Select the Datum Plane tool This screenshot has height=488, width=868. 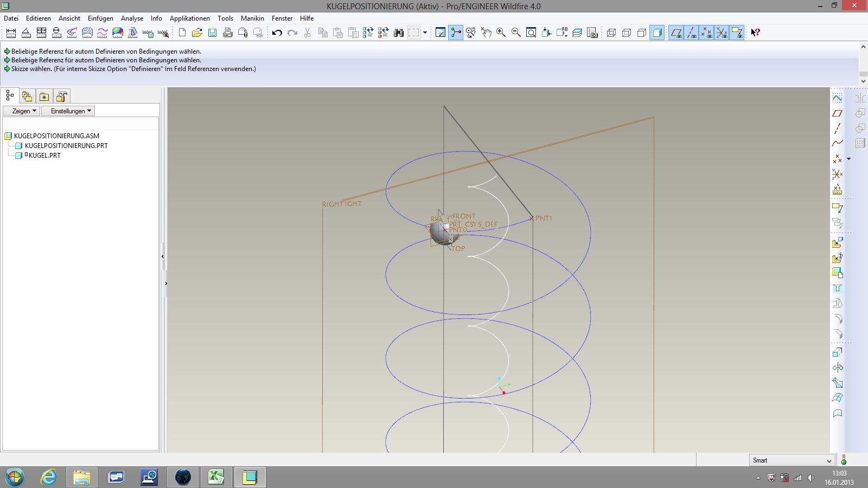pyautogui.click(x=838, y=113)
